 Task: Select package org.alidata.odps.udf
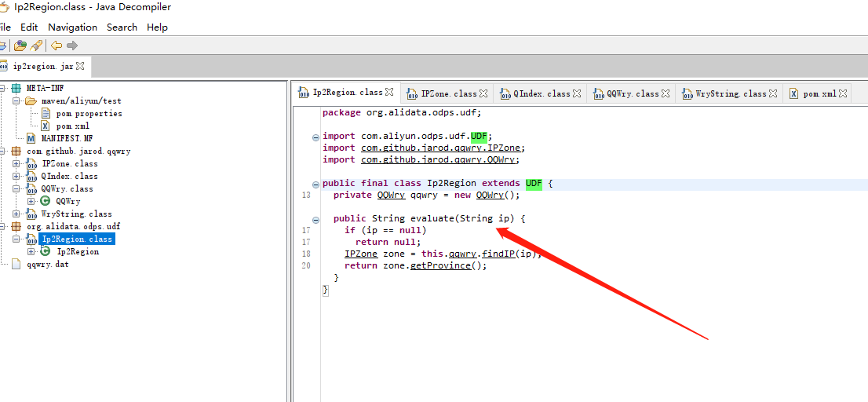[x=73, y=226]
